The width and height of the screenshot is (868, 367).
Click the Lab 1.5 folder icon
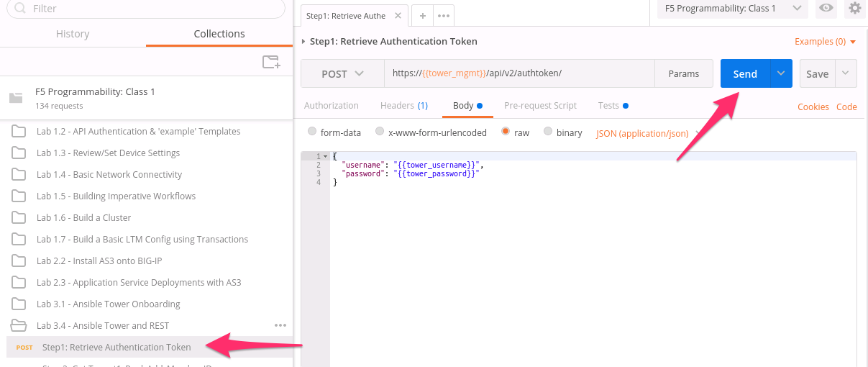(x=19, y=196)
